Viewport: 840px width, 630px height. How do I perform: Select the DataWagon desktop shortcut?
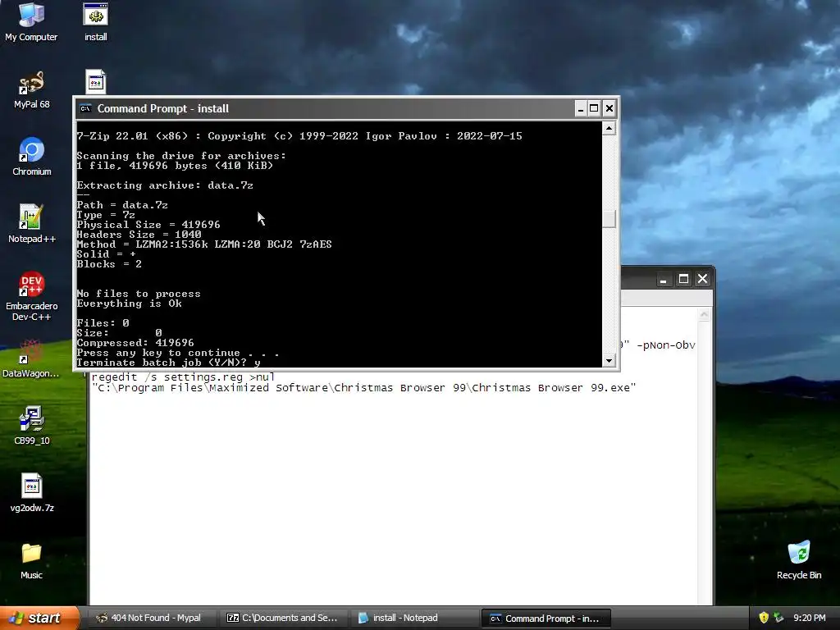31,358
